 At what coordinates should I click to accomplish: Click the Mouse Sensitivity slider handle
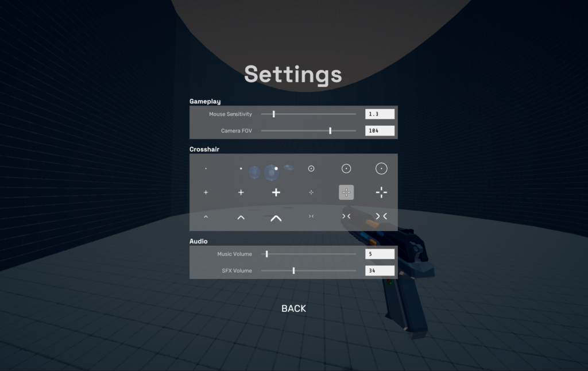coord(273,114)
